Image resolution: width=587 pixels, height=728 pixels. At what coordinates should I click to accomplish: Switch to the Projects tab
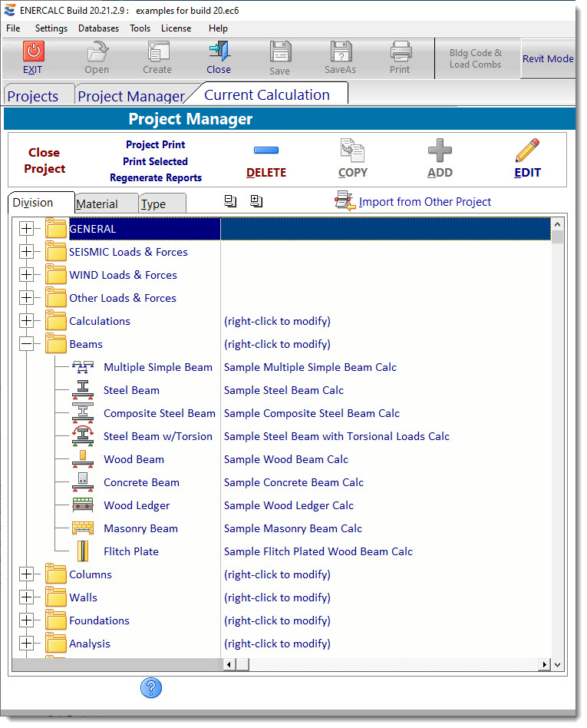(x=33, y=96)
